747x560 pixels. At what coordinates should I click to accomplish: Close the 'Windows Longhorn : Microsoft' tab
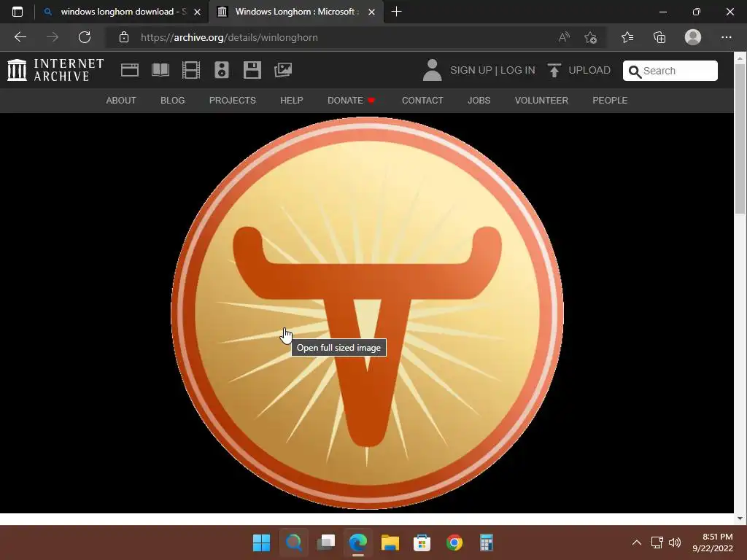371,12
